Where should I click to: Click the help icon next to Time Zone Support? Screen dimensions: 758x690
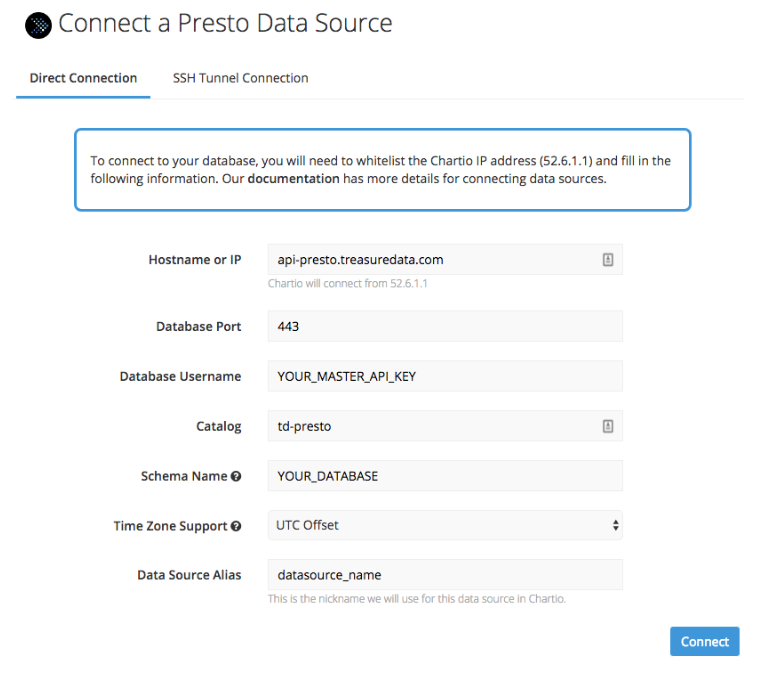coord(236,527)
